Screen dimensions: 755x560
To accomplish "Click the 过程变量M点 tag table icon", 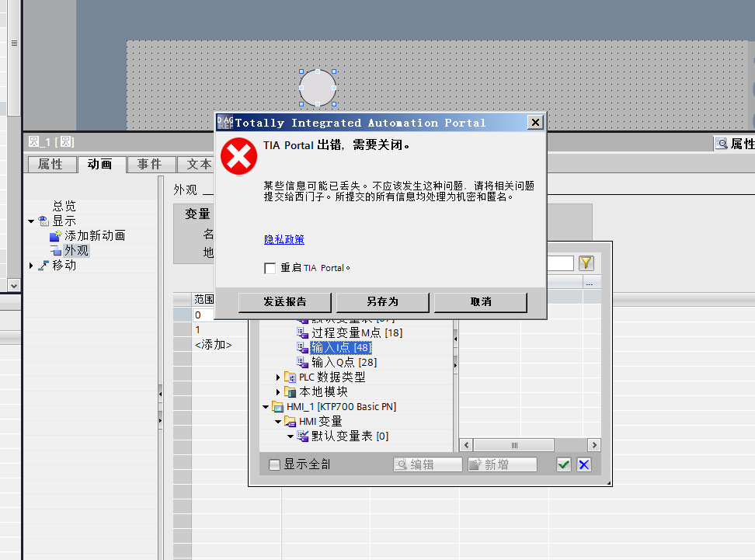I will 302,332.
